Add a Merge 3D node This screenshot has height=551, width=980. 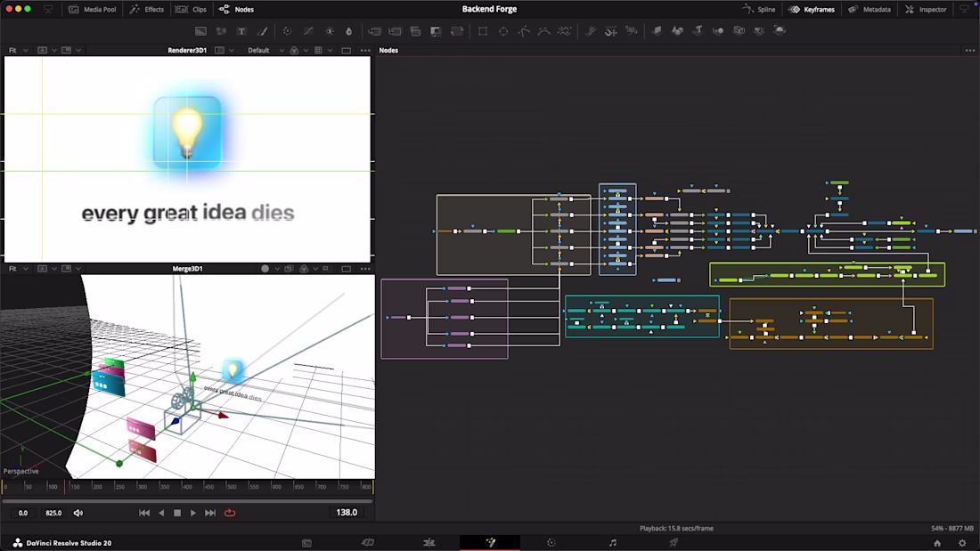pos(718,30)
